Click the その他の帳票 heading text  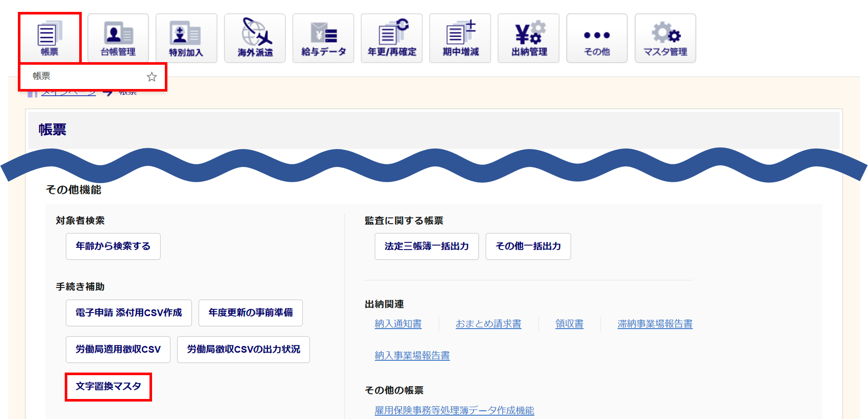pyautogui.click(x=394, y=390)
